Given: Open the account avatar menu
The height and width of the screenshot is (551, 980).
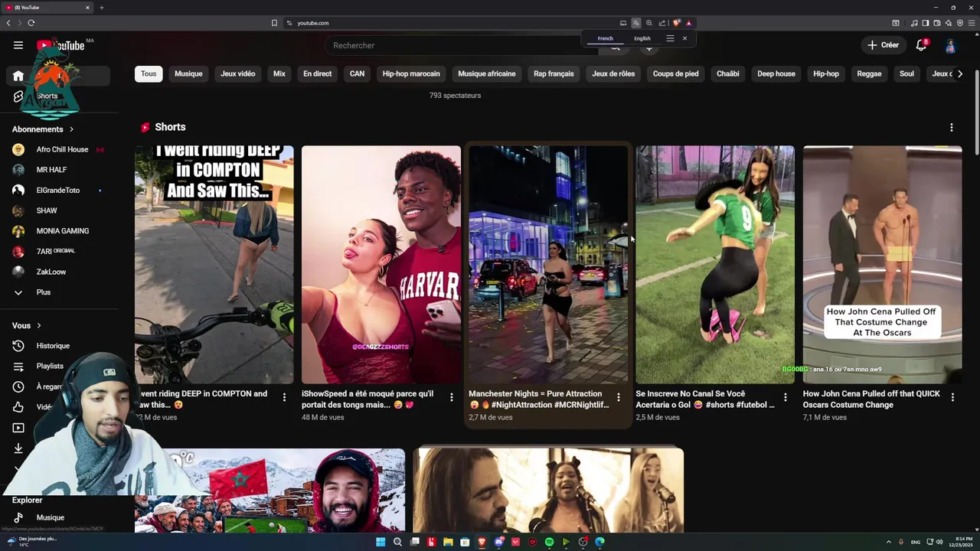Looking at the screenshot, I should pyautogui.click(x=950, y=45).
